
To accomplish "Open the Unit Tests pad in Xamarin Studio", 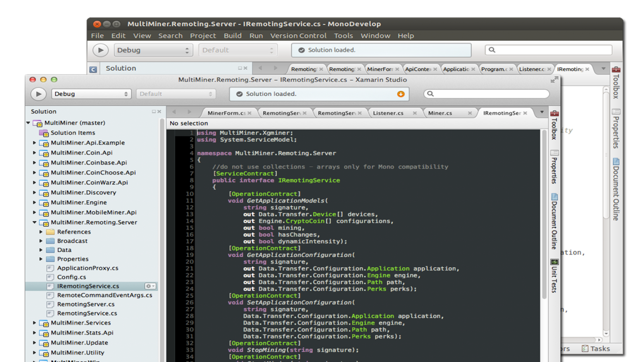I will click(554, 276).
